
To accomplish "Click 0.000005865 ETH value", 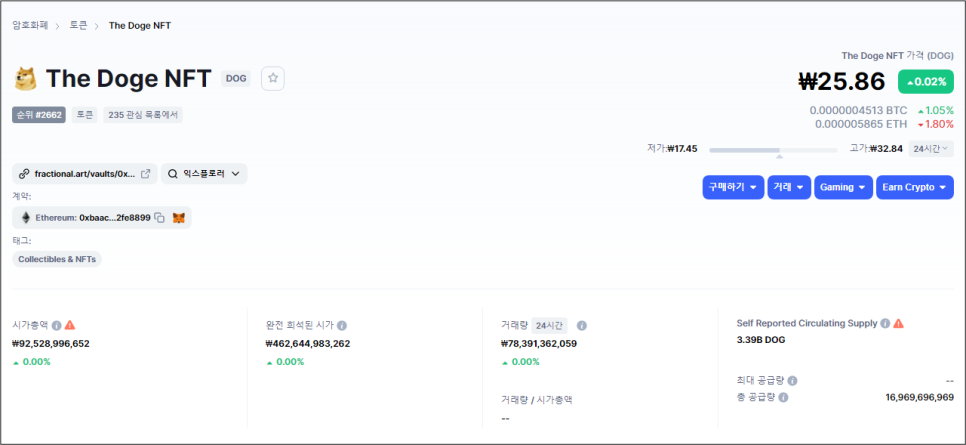I will [x=861, y=124].
